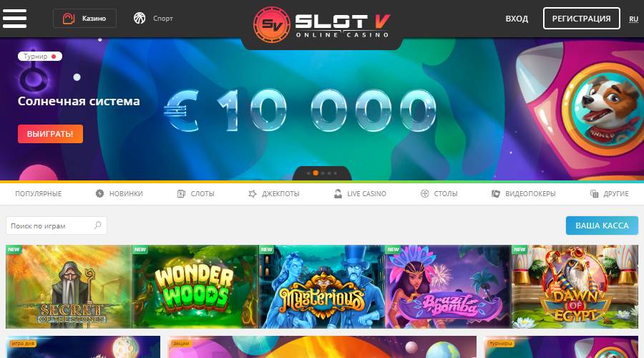644x358 pixels.
Task: Click the Вход link
Action: point(516,19)
